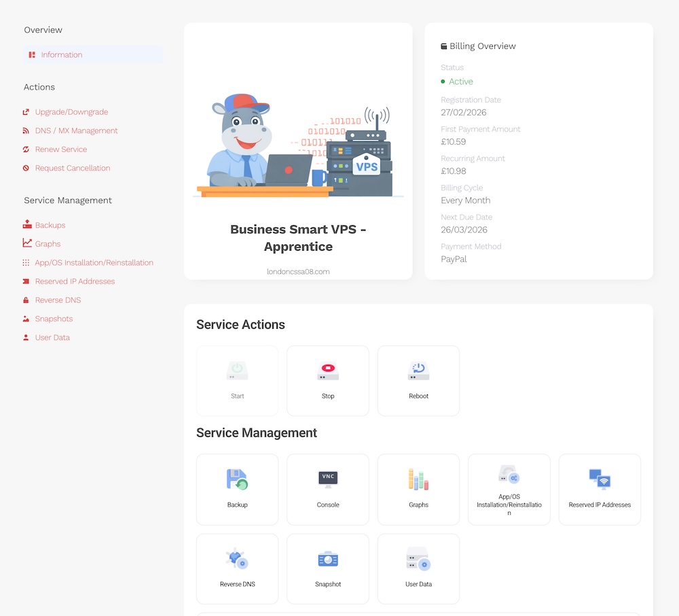Viewport: 679px width, 616px height.
Task: Click the greyed-out Start service icon
Action: pos(237,372)
